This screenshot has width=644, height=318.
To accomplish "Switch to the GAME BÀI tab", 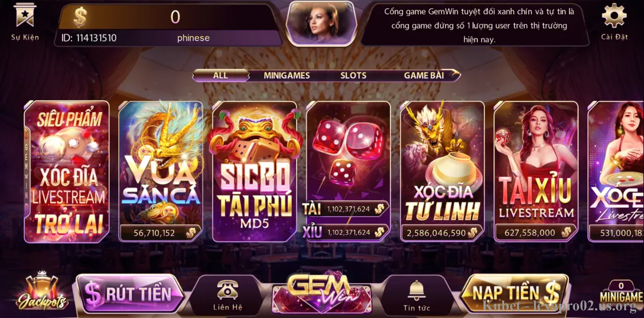I will (x=424, y=75).
